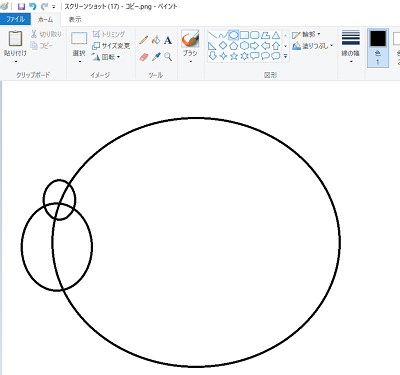The image size is (400, 375).
Task: Expand the ブラシ dropdown arrow
Action: tap(191, 62)
